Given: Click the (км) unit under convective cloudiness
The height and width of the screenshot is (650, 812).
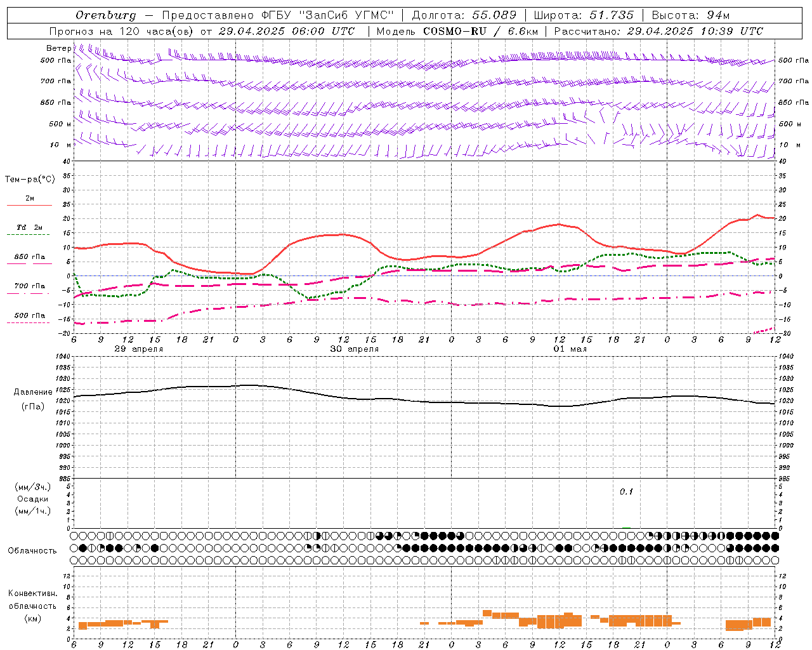Looking at the screenshot, I should [x=33, y=618].
